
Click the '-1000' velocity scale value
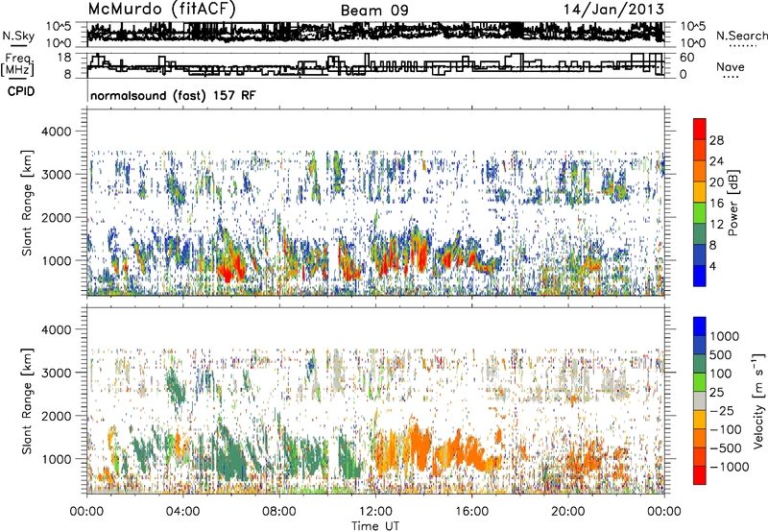click(x=729, y=467)
